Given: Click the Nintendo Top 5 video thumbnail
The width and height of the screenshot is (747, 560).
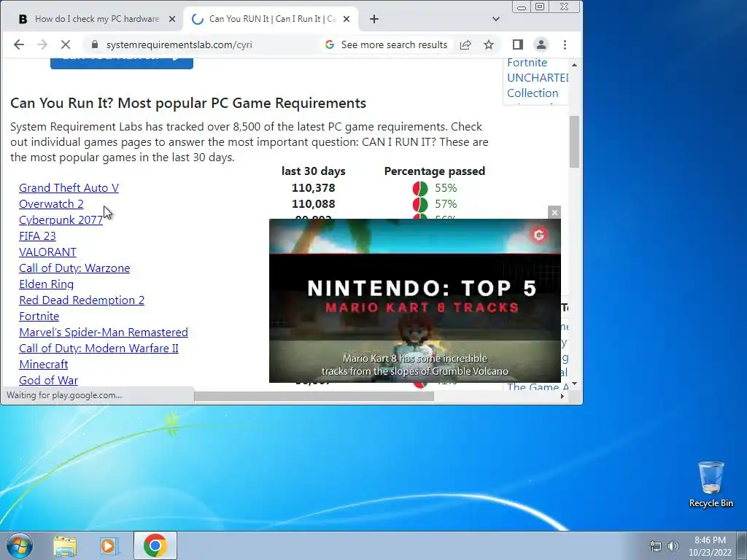Looking at the screenshot, I should [x=415, y=301].
